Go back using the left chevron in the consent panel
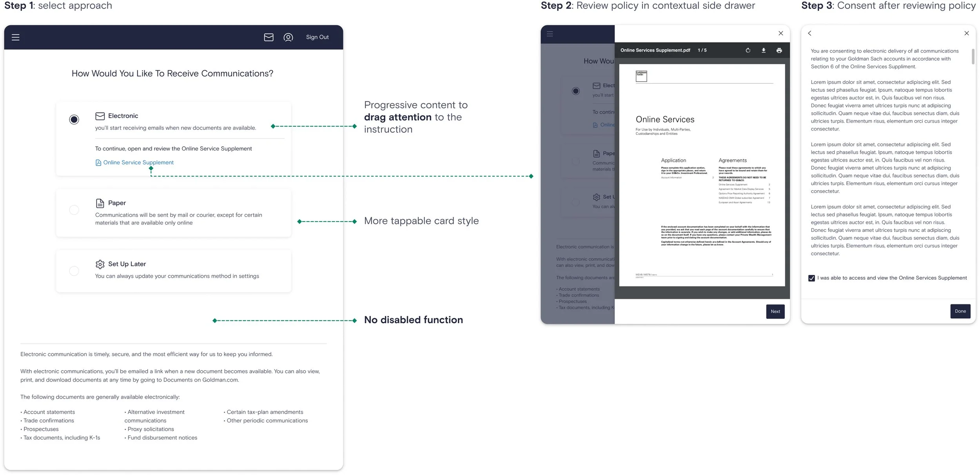 810,33
